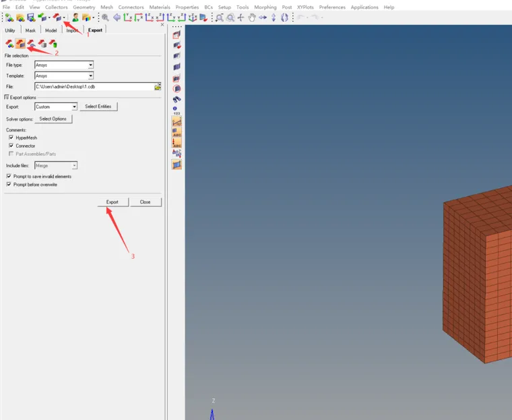Browse for export file folder icon
The width and height of the screenshot is (512, 420).
pyautogui.click(x=158, y=86)
